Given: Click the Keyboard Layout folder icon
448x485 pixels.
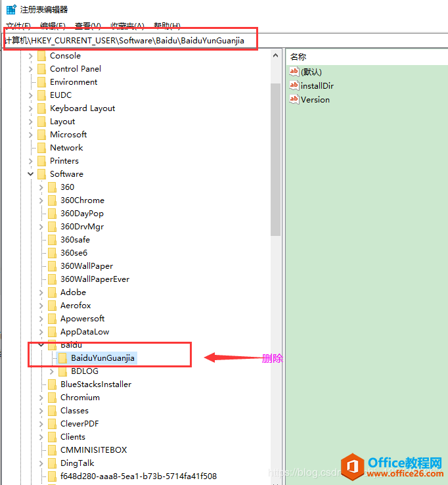Looking at the screenshot, I should 42,108.
